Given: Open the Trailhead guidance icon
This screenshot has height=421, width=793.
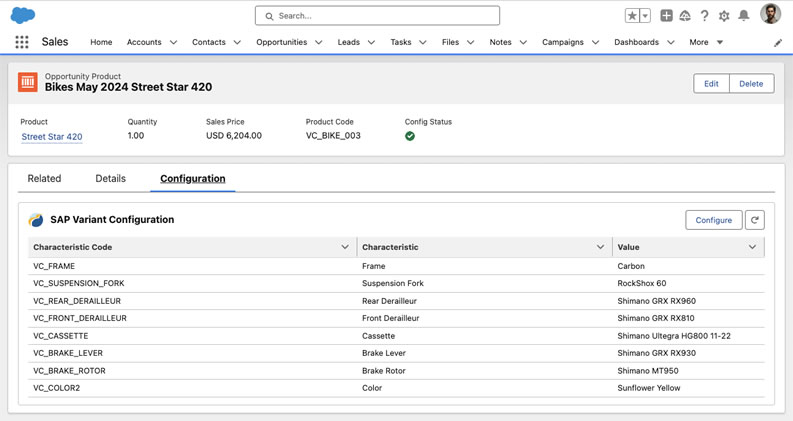Looking at the screenshot, I should coord(685,16).
